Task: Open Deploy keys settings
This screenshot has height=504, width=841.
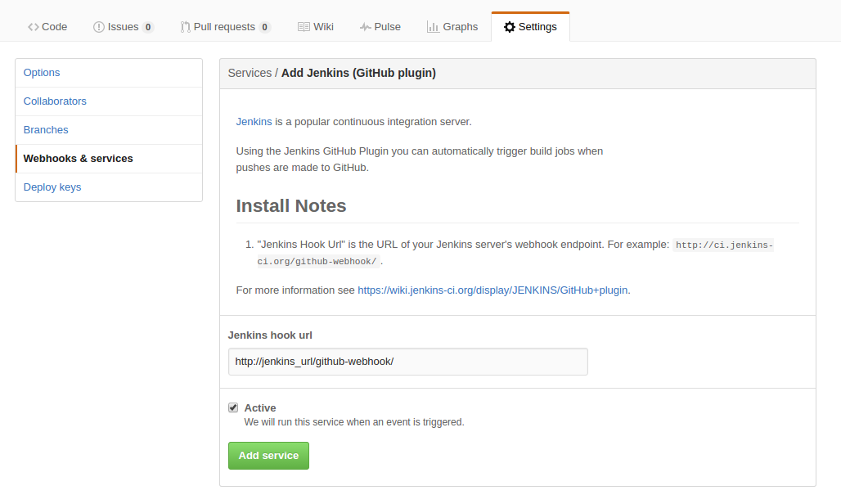Action: pos(109,187)
